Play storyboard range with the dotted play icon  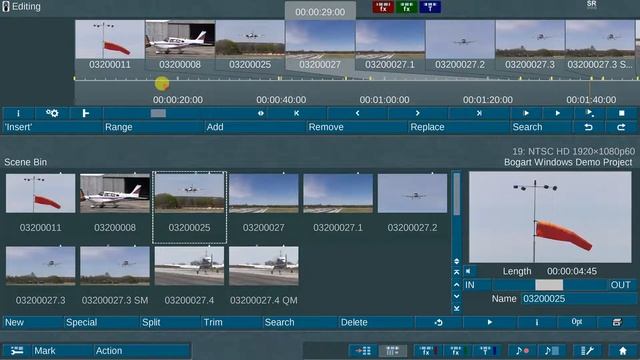point(589,113)
